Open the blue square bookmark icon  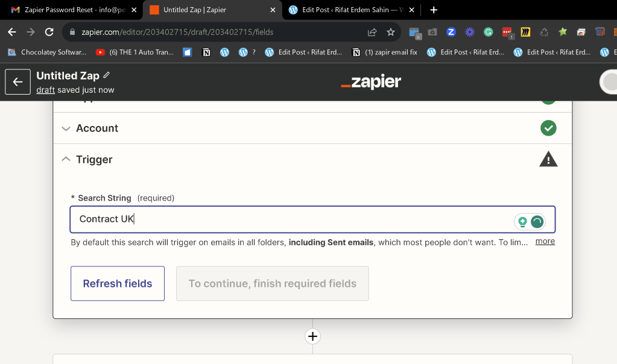coord(188,52)
